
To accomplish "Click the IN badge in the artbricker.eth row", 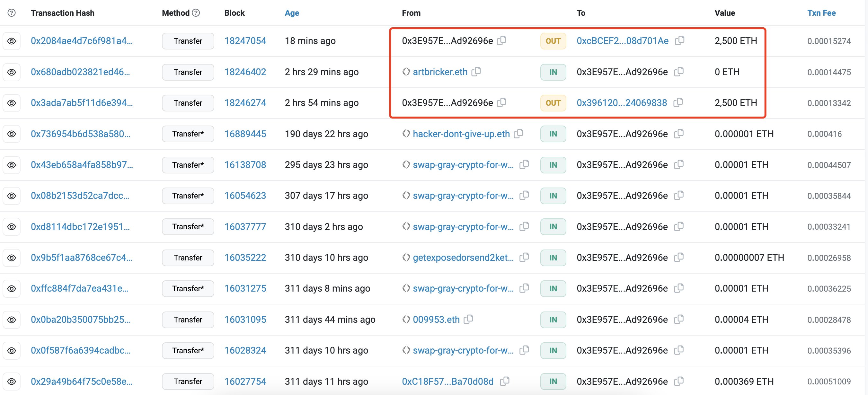I will point(553,72).
